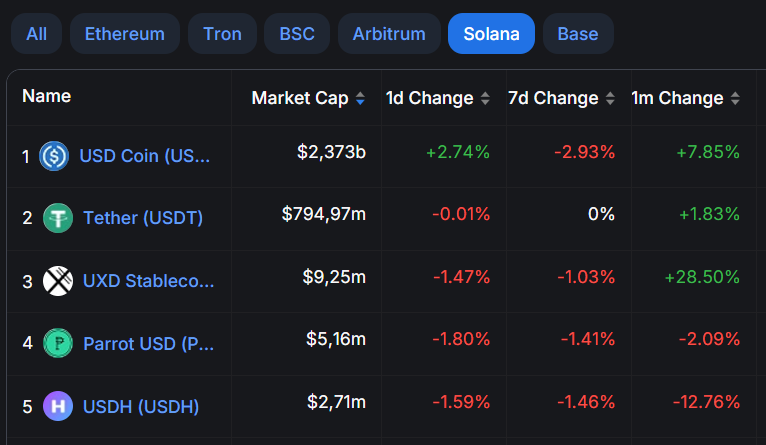The width and height of the screenshot is (766, 445).
Task: Switch to the Base chain tab
Action: (578, 34)
